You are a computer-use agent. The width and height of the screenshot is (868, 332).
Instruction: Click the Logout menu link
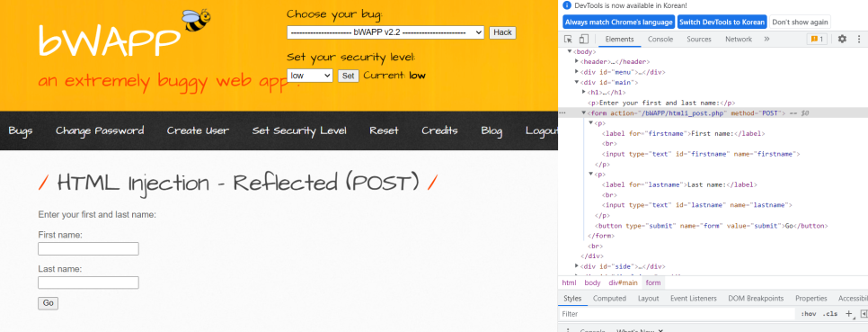tap(542, 130)
